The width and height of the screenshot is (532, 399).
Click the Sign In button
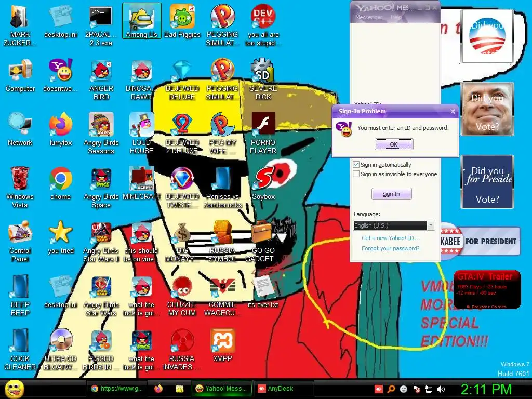click(392, 194)
